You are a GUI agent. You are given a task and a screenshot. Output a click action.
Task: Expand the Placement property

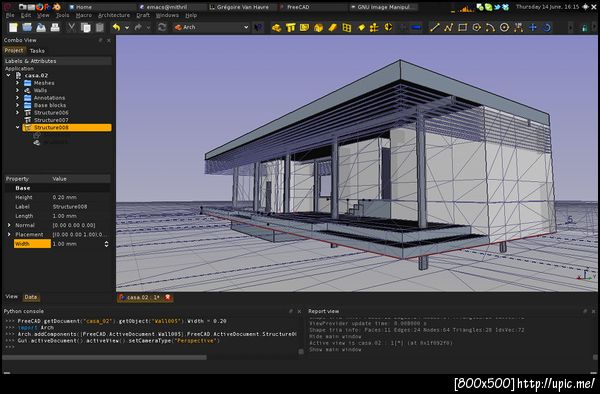tap(9, 234)
